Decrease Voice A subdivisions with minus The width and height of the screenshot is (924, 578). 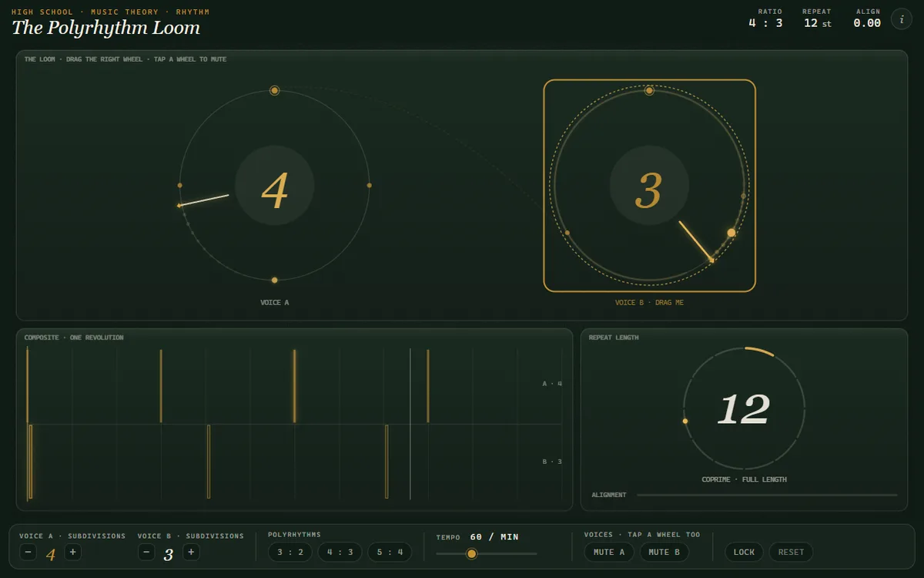[x=28, y=552]
